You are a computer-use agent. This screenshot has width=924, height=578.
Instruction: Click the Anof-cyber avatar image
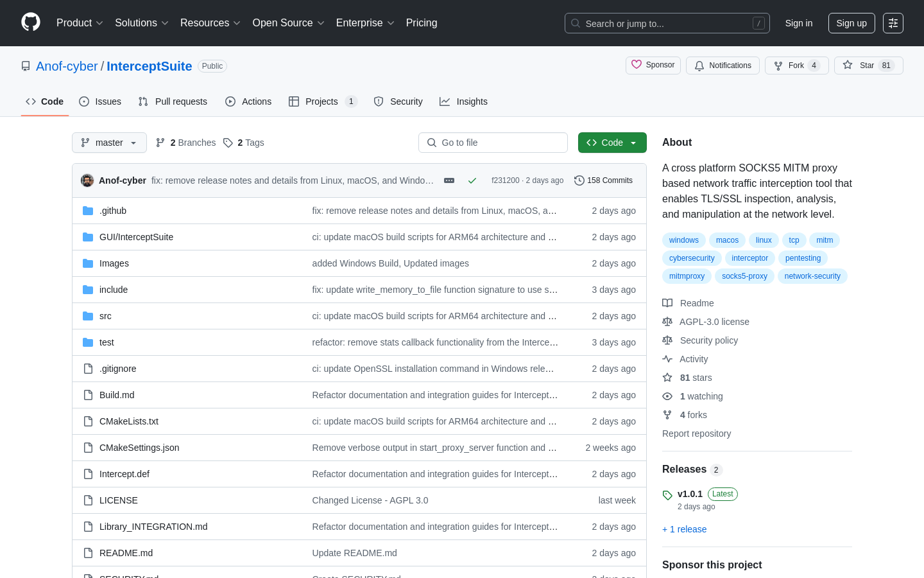click(87, 180)
